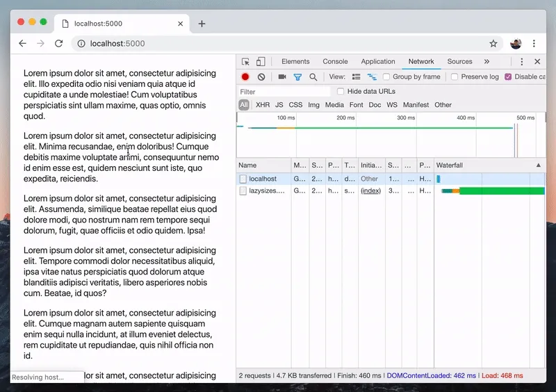Stop recording network log with red button
556x392 pixels.
click(245, 77)
